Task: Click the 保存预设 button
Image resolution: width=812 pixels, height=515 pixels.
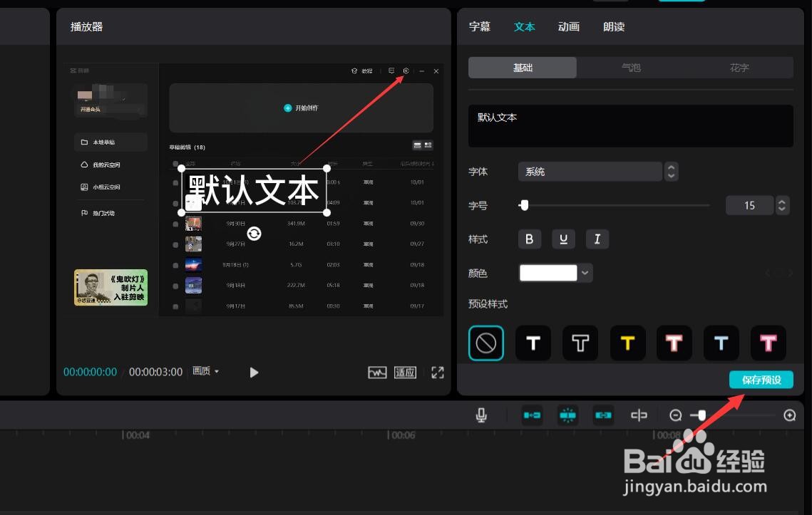Action: [761, 380]
